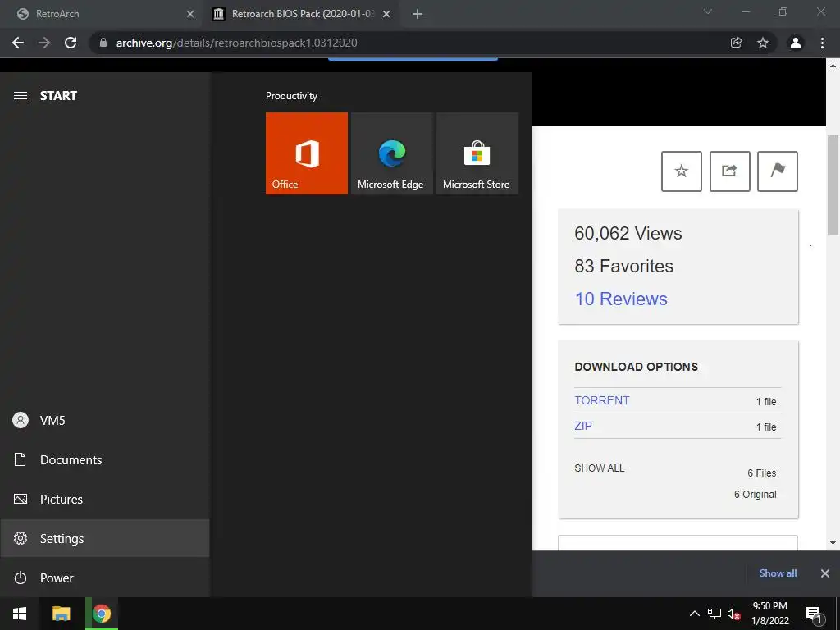Click the page vertical scrollbar thumb

click(833, 185)
